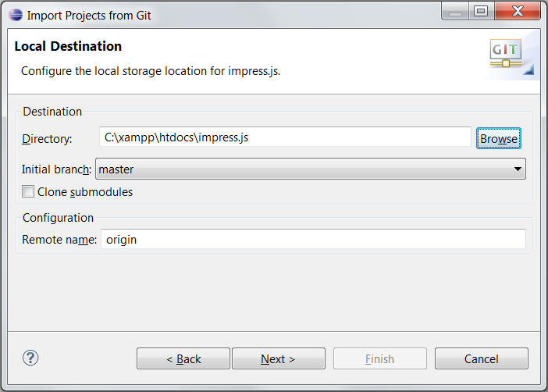Cancel the Git import wizard

tap(481, 358)
